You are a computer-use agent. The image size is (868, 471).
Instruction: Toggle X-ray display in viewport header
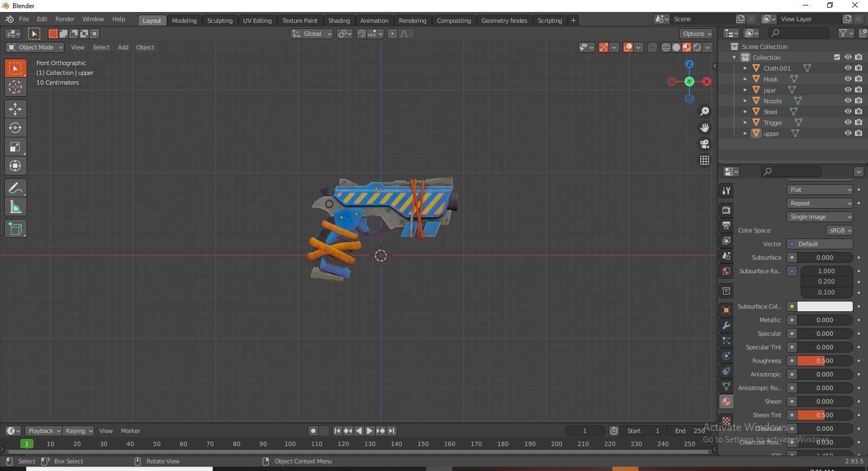point(652,47)
